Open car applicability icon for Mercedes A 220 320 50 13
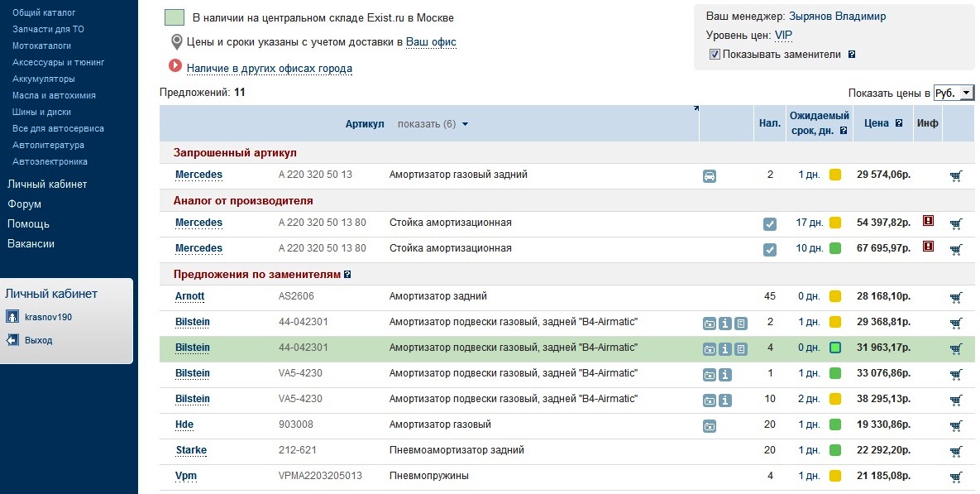This screenshot has height=494, width=980. 710,176
